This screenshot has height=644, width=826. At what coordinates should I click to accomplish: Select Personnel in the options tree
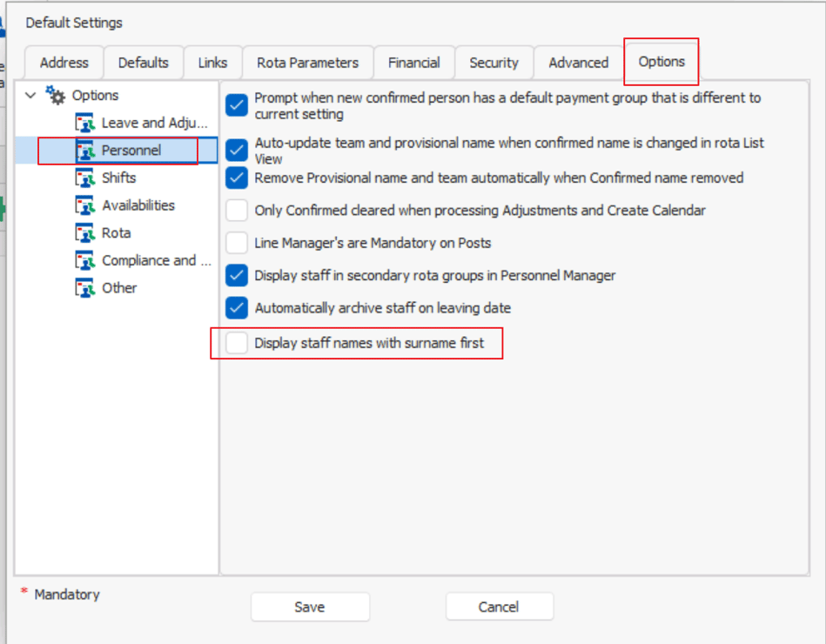point(131,150)
